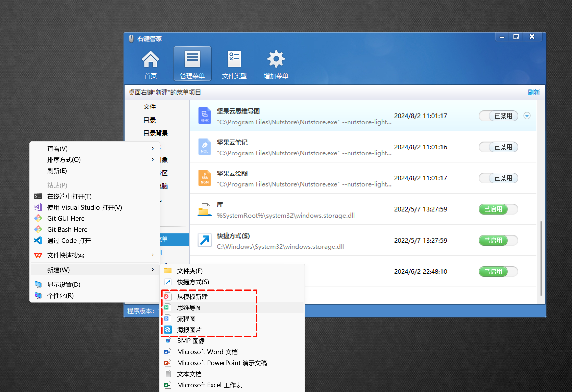The width and height of the screenshot is (572, 392).
Task: Disable the 快捷方式(S) 已启用 toggle
Action: pyautogui.click(x=498, y=240)
